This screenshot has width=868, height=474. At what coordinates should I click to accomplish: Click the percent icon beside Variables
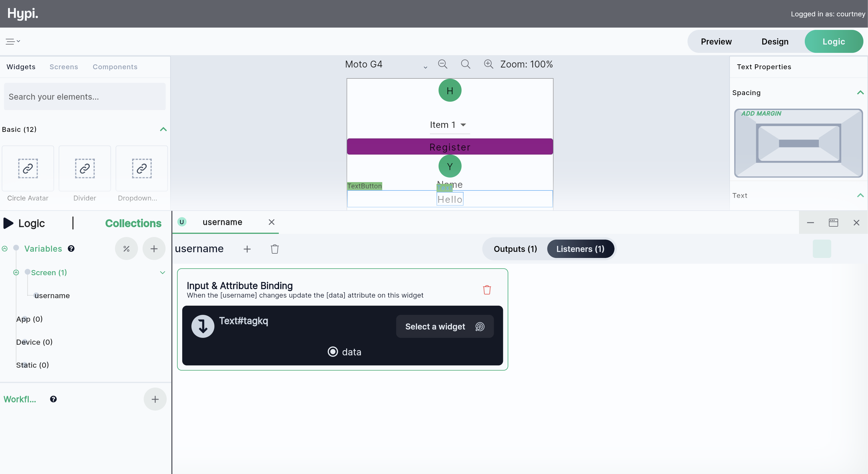[126, 248]
